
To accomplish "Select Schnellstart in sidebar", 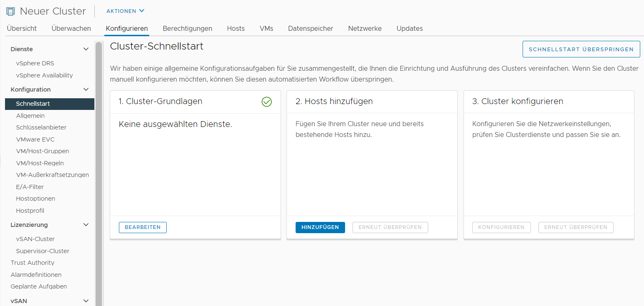I will (49, 104).
